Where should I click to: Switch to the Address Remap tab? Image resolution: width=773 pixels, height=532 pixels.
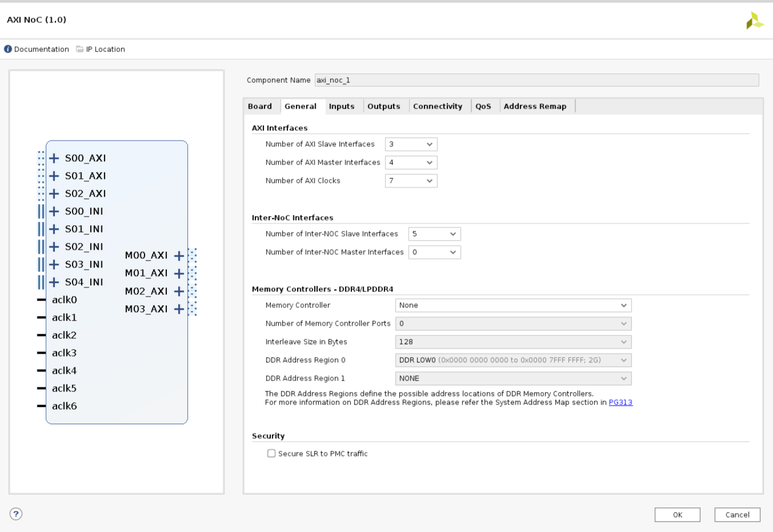coord(535,106)
